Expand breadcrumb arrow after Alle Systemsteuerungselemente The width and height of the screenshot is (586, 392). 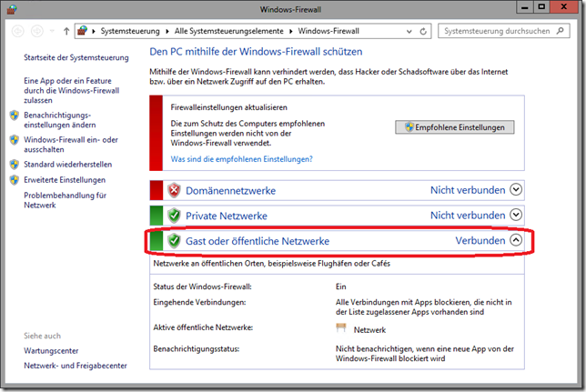point(291,31)
